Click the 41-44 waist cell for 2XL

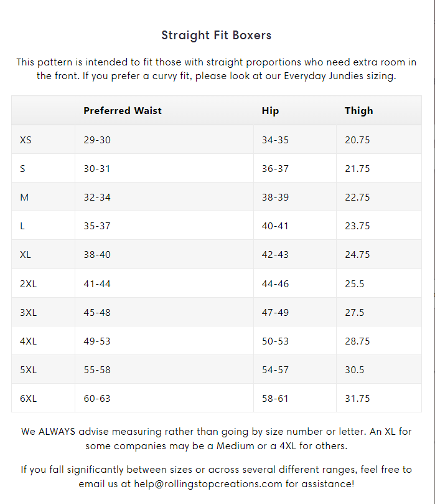[97, 284]
